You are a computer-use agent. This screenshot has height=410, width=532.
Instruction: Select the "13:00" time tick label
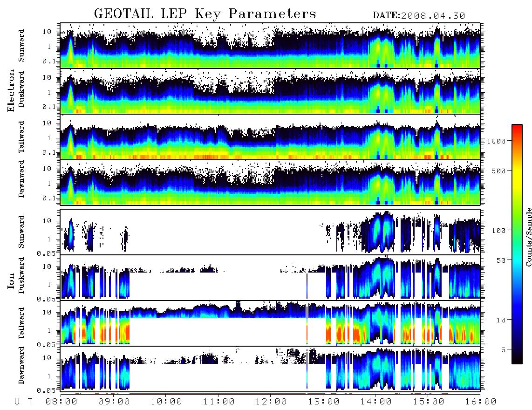[x=323, y=402]
